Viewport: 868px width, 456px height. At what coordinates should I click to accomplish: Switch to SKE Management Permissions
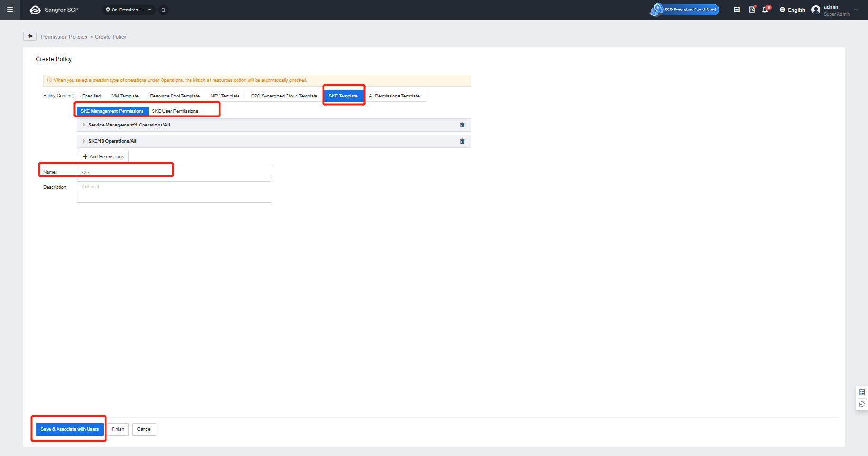[x=113, y=111]
